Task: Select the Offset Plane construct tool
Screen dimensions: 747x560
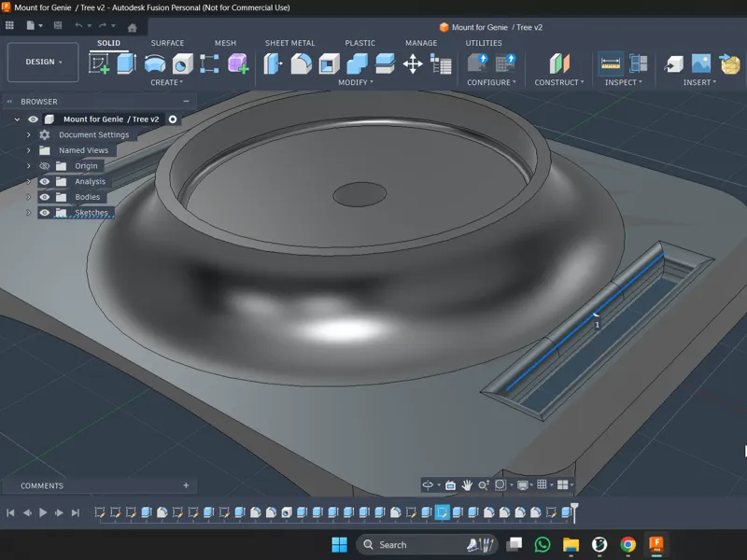Action: tap(559, 63)
